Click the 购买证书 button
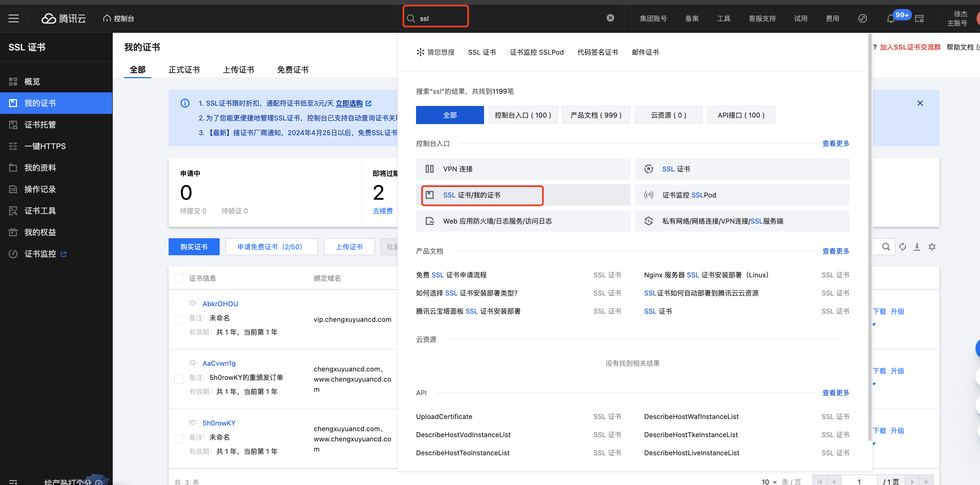980x485 pixels. [x=194, y=246]
